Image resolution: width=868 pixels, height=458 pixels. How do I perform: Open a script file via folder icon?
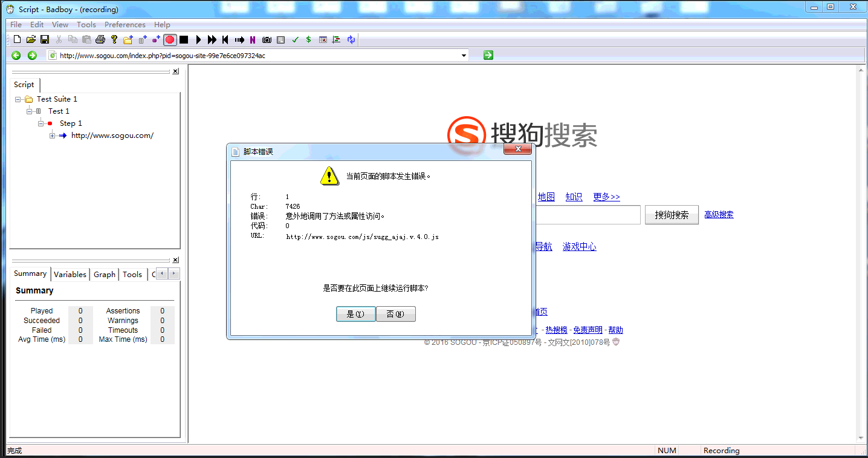point(31,40)
